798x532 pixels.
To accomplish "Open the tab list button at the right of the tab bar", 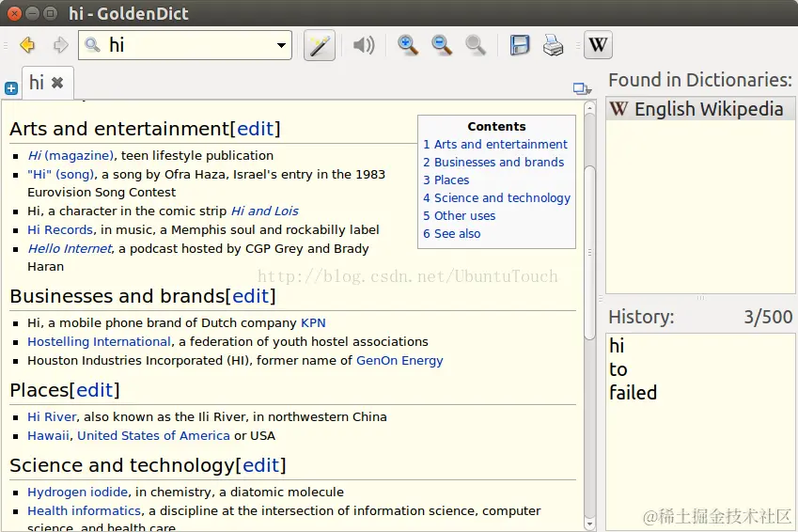I will (582, 88).
